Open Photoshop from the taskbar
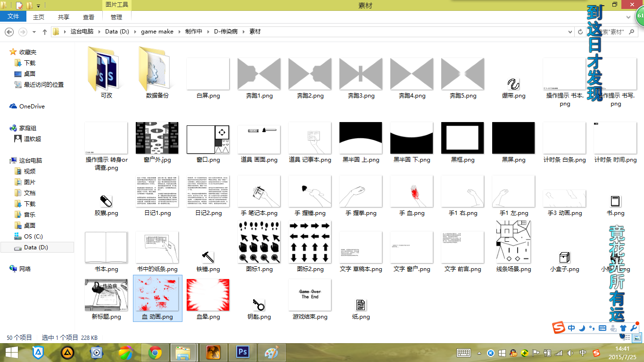 (243, 352)
